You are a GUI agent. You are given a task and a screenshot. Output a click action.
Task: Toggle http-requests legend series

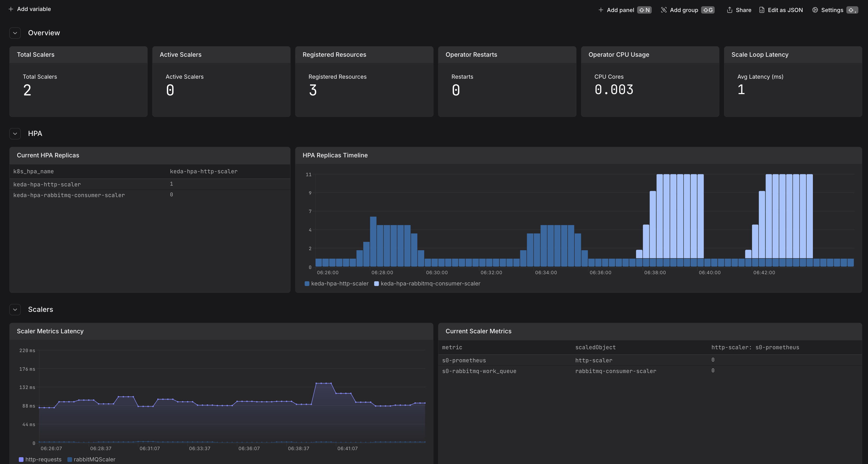[43, 459]
